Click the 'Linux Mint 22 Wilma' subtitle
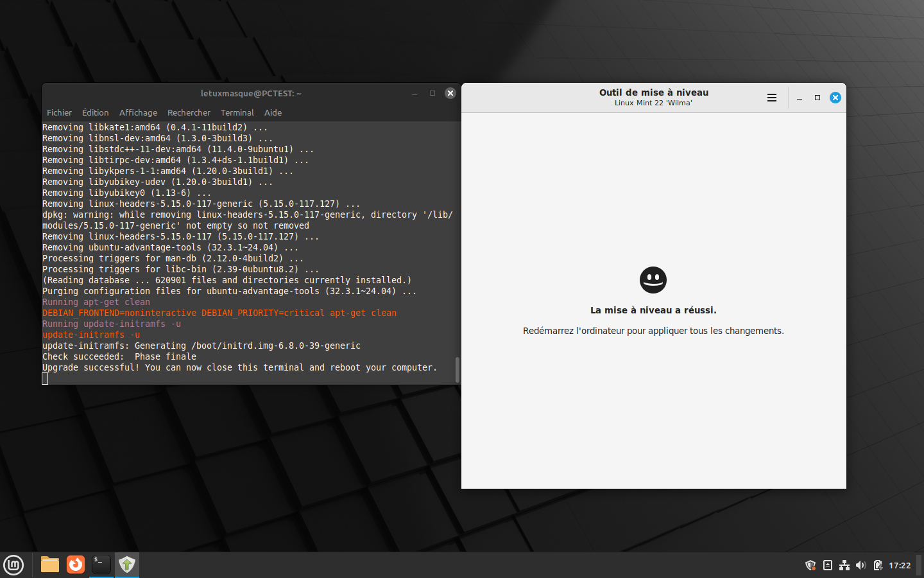 tap(653, 103)
